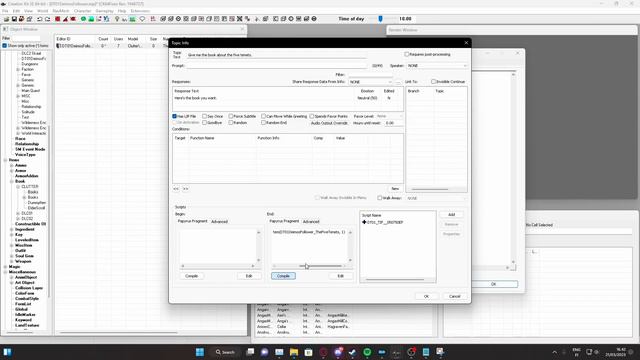
Task: Select the 'Here's the book you want.' response row
Action: click(287, 98)
